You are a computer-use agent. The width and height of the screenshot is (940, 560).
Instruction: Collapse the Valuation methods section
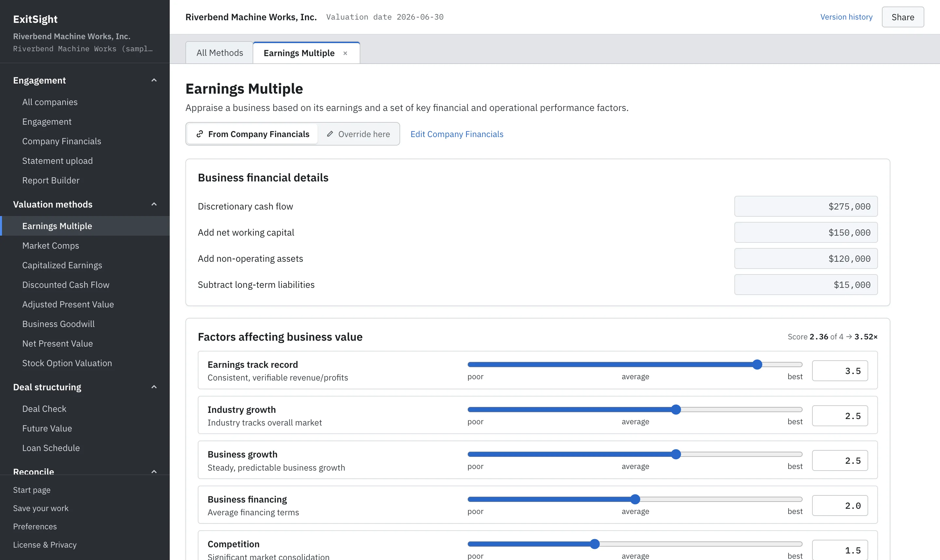(154, 204)
